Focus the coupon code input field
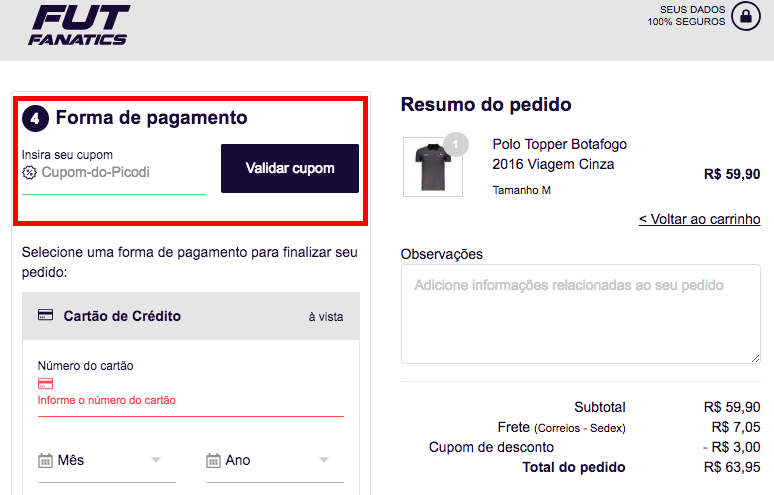This screenshot has height=495, width=774. (x=120, y=172)
